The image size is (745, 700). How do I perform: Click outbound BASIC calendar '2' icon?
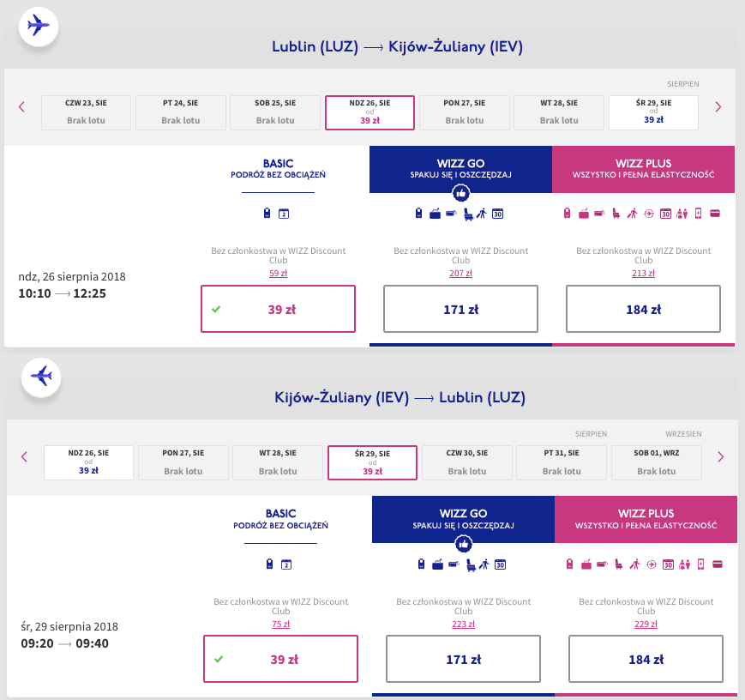[284, 214]
